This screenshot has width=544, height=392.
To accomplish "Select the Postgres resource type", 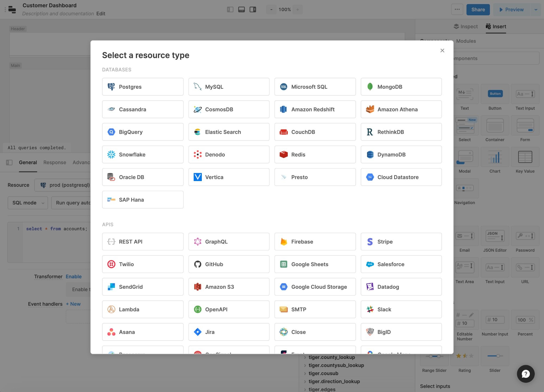I will (x=143, y=87).
